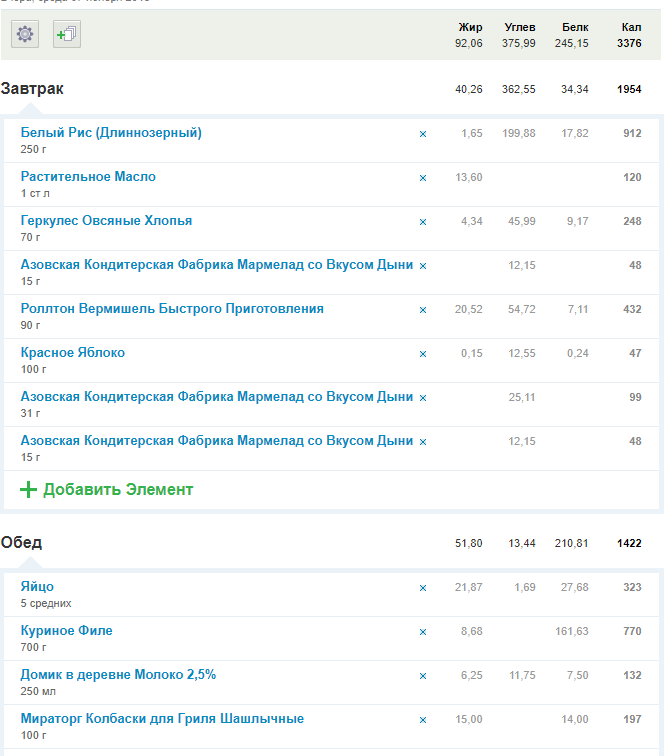Click the Завтрак meal header
The width and height of the screenshot is (667, 756).
[32, 89]
